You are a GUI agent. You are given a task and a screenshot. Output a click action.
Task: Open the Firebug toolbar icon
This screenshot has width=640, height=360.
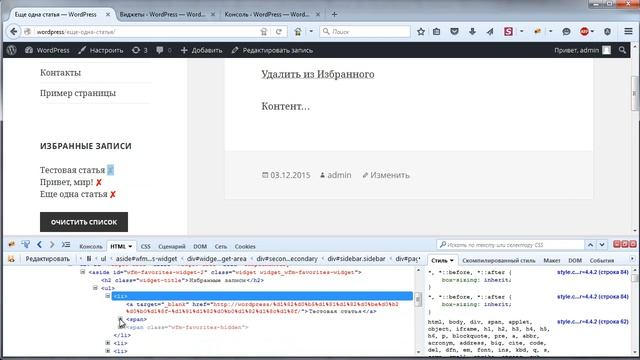(538, 31)
